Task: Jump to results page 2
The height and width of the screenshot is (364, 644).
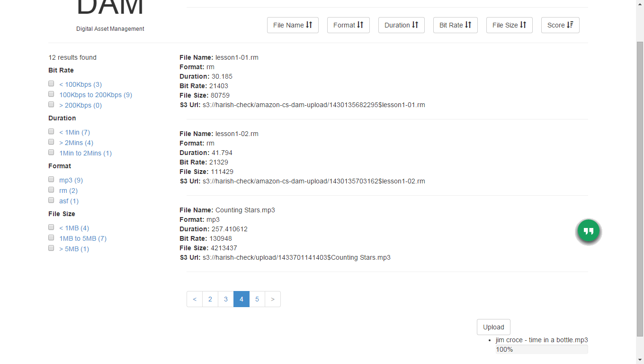Action: 210,299
